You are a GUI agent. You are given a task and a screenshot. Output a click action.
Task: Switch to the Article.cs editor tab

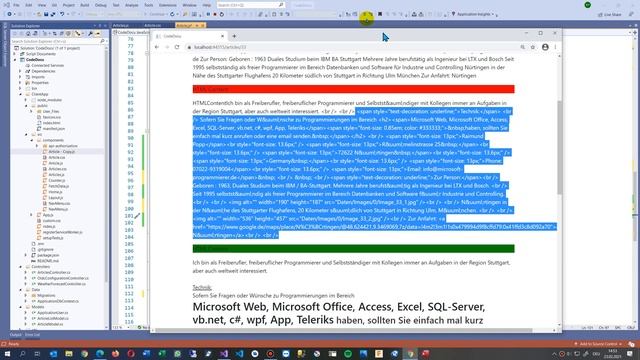click(x=152, y=25)
